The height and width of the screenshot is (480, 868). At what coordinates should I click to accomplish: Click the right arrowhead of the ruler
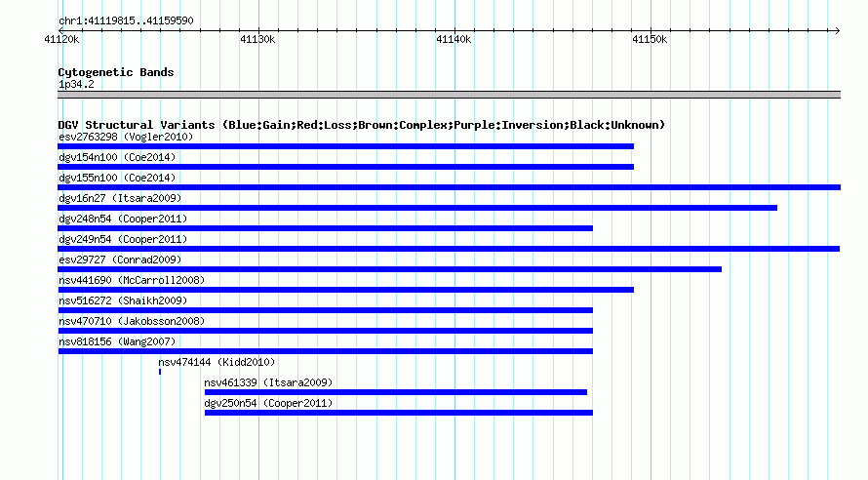(838, 30)
